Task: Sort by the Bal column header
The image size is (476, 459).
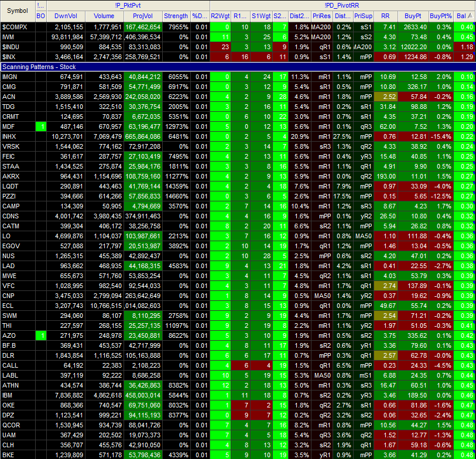Action: point(464,16)
